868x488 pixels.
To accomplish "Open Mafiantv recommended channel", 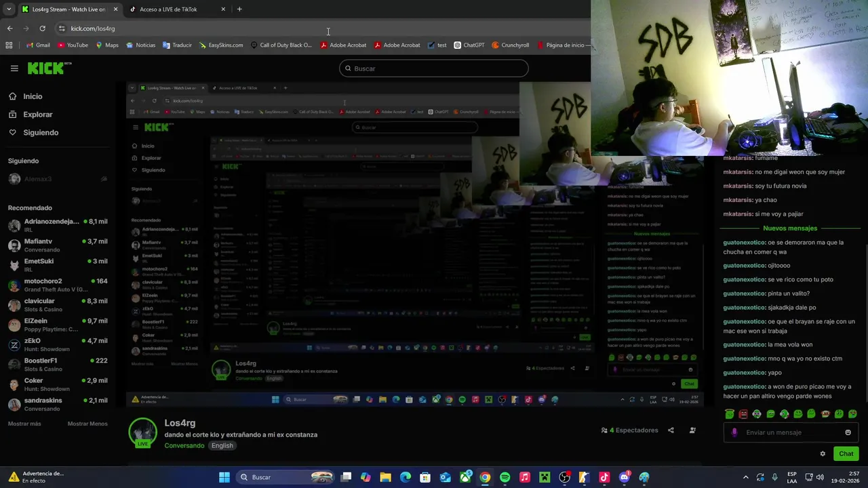I will 58,245.
